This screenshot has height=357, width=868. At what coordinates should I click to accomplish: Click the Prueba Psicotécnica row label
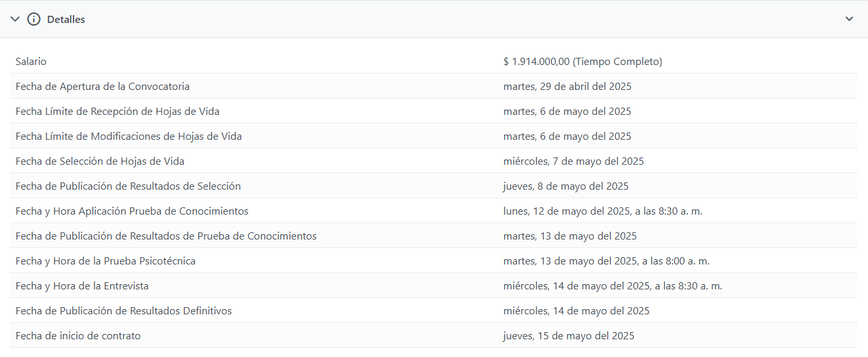tap(106, 261)
